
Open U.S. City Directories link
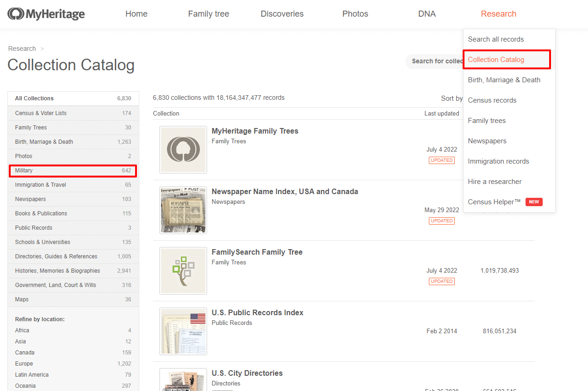(x=247, y=373)
